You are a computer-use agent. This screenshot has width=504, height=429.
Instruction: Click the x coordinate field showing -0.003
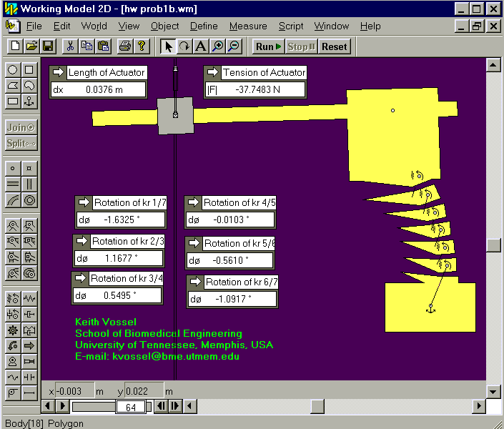coord(75,391)
